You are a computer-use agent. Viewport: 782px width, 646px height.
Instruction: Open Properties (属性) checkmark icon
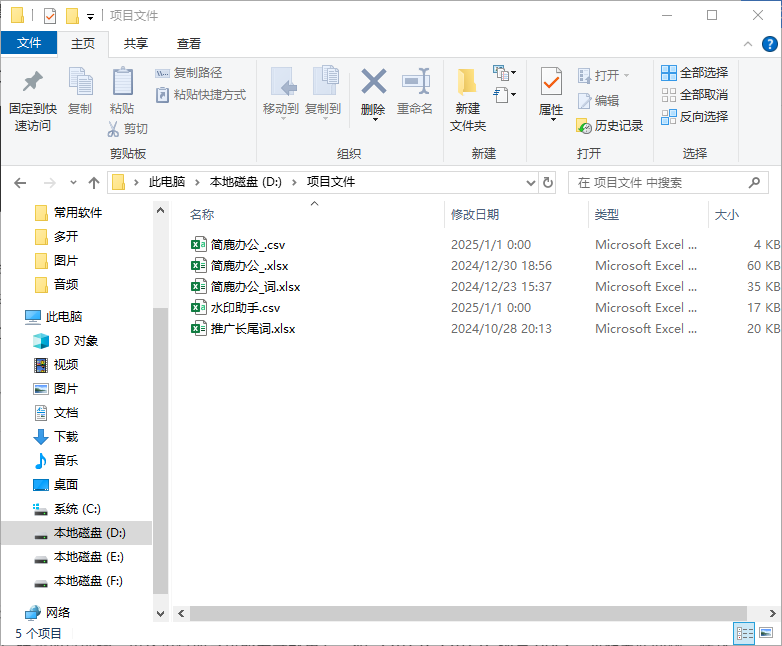(x=551, y=81)
